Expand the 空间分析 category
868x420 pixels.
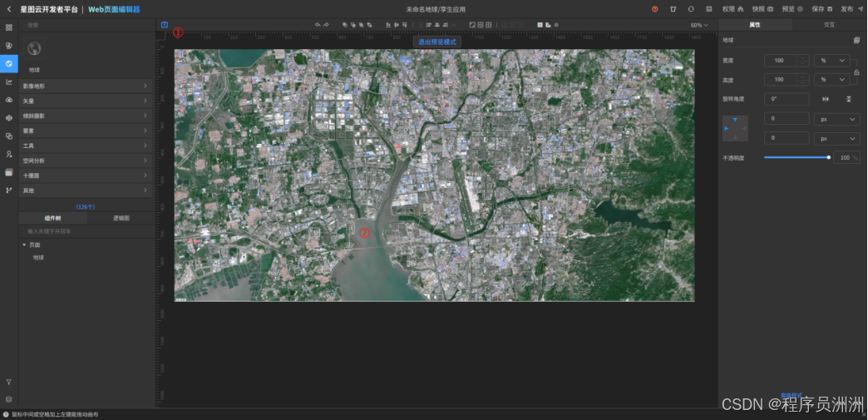pos(86,161)
